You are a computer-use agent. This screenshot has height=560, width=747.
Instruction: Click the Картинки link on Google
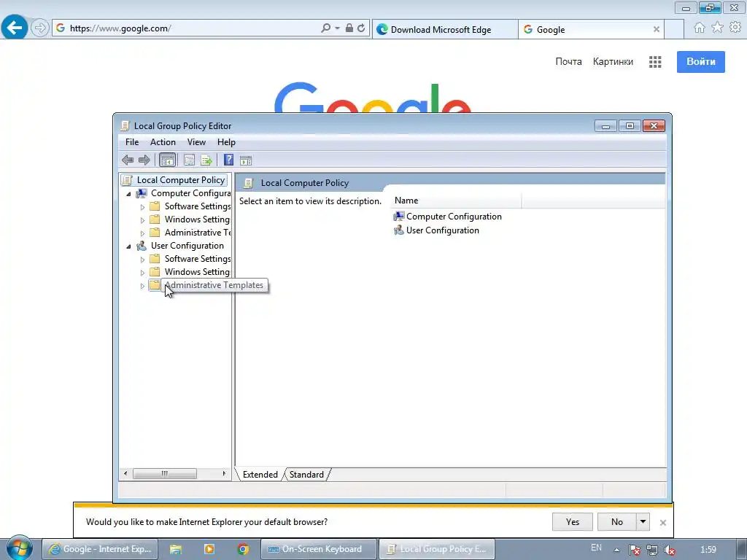point(613,61)
